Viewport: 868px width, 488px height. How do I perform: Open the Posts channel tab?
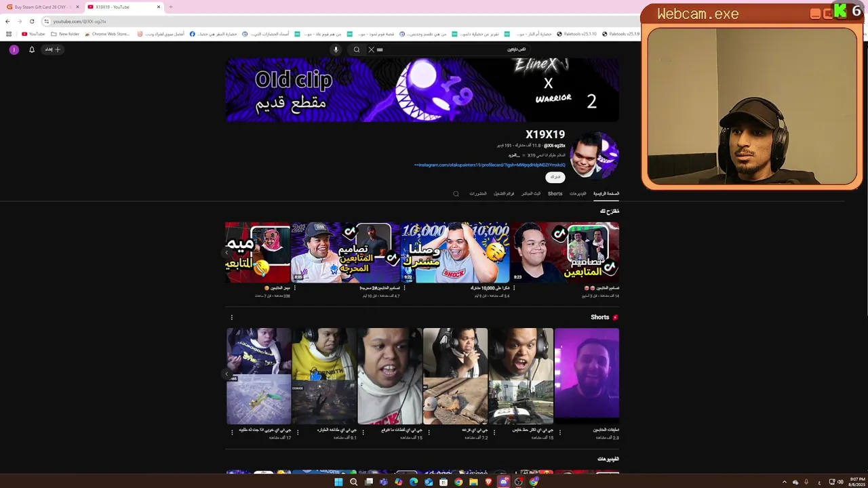(478, 194)
